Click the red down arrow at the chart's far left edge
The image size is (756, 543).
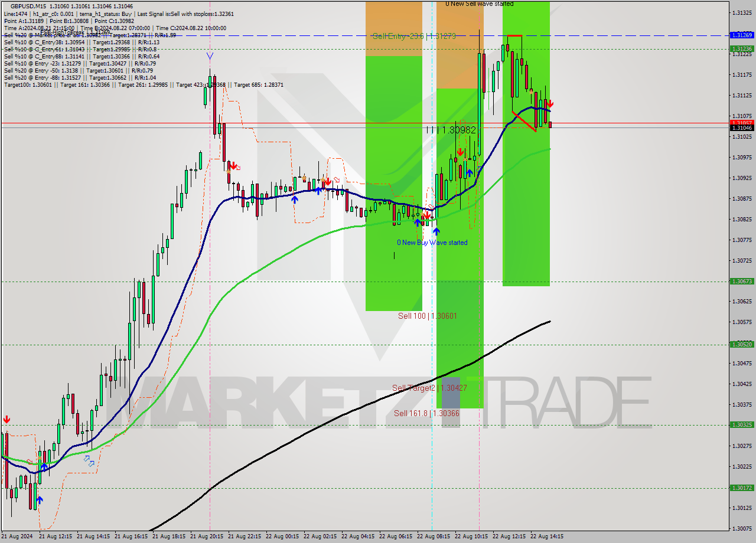point(6,420)
